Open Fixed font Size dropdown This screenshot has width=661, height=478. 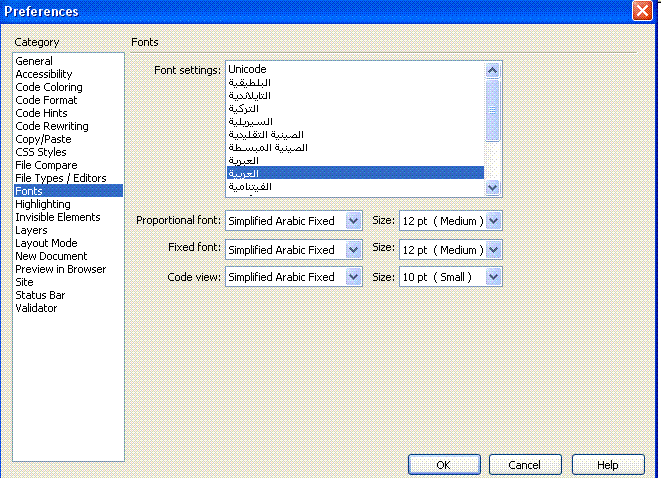pyautogui.click(x=450, y=250)
